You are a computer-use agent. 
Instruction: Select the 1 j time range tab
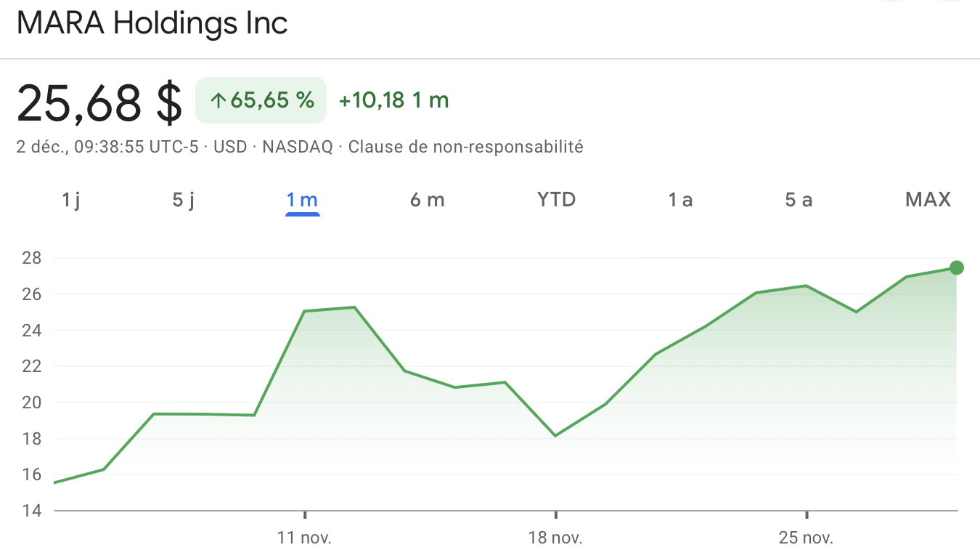point(70,200)
